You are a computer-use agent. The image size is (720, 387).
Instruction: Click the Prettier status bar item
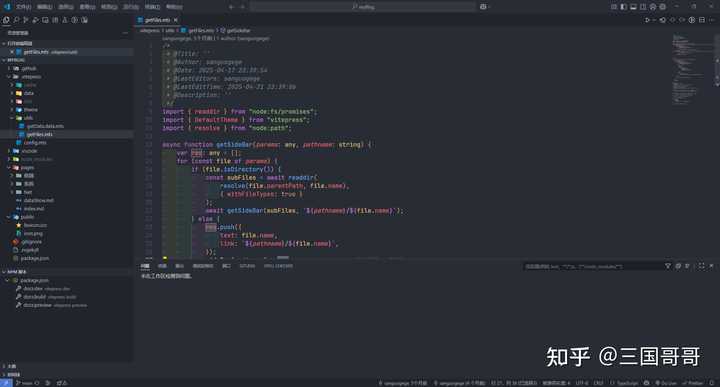coord(693,383)
